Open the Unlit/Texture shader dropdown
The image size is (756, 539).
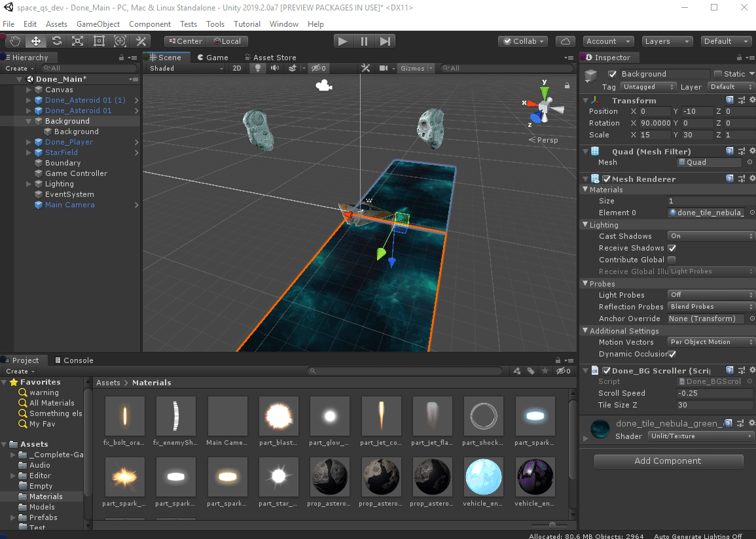[700, 436]
